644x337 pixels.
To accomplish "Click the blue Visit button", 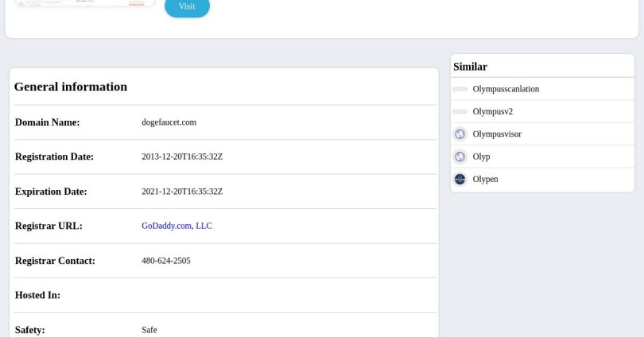I will pyautogui.click(x=187, y=7).
